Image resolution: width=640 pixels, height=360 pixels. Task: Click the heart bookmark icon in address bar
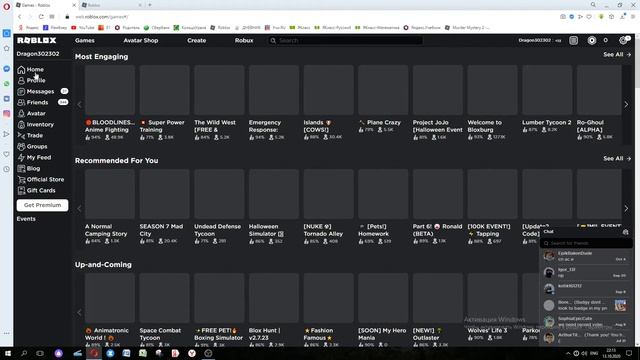[x=589, y=17]
